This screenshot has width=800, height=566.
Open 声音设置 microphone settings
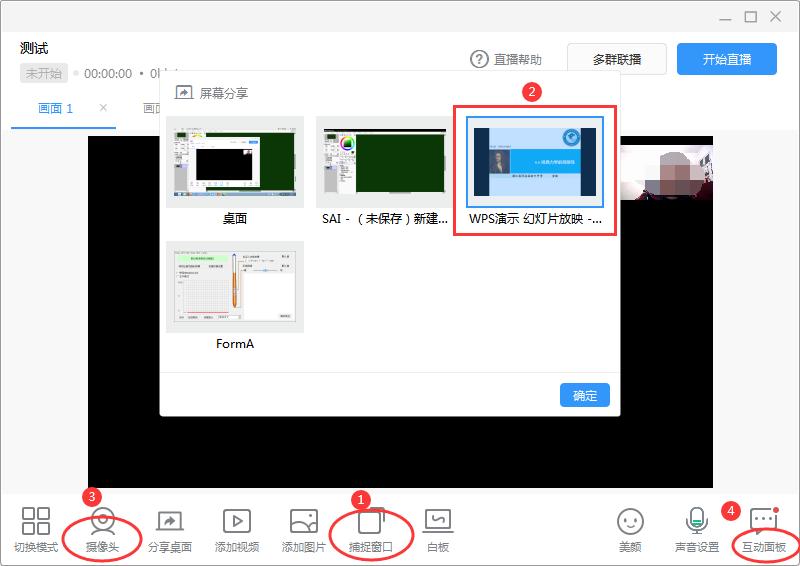[x=697, y=530]
